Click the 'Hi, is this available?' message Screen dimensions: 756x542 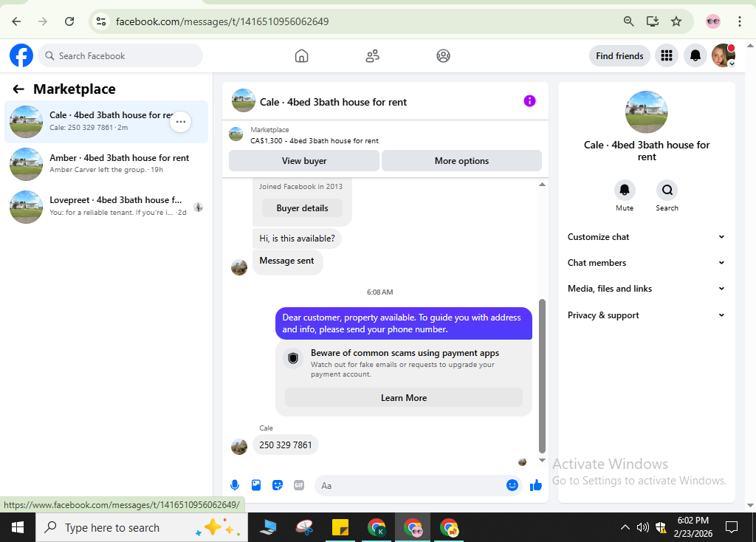(x=297, y=239)
